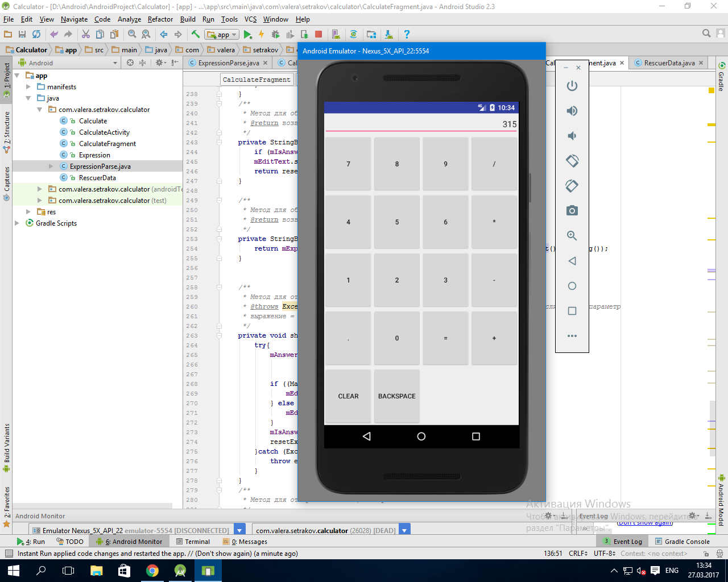This screenshot has width=728, height=582.
Task: Open emulator extended controls (three dots)
Action: click(572, 336)
